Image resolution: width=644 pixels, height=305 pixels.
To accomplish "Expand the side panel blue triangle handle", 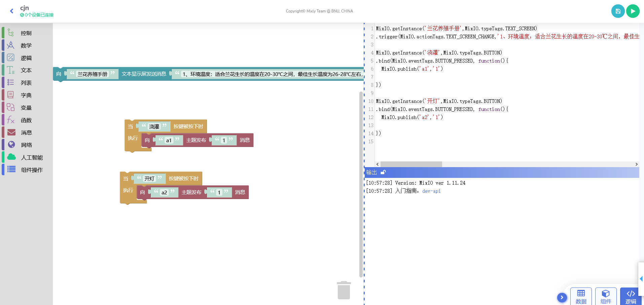I will click(641, 279).
